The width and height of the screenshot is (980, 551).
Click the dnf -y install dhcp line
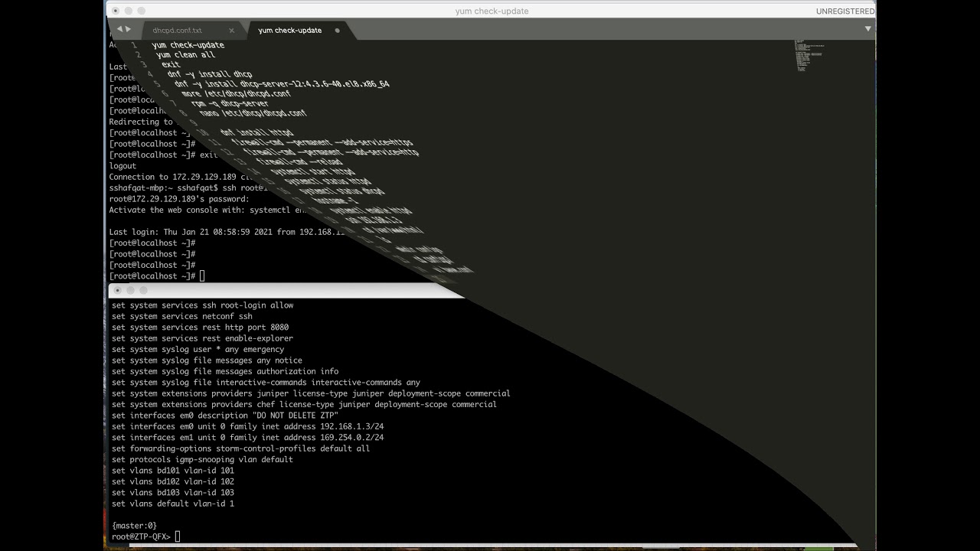coord(209,74)
